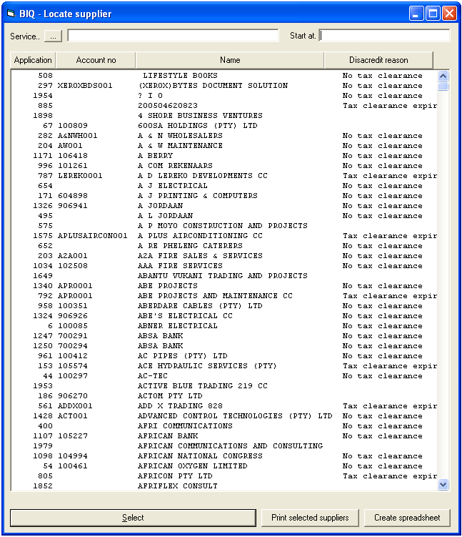
Task: Select the LIFESTYLE BOOKS supplier row
Action: (224, 75)
